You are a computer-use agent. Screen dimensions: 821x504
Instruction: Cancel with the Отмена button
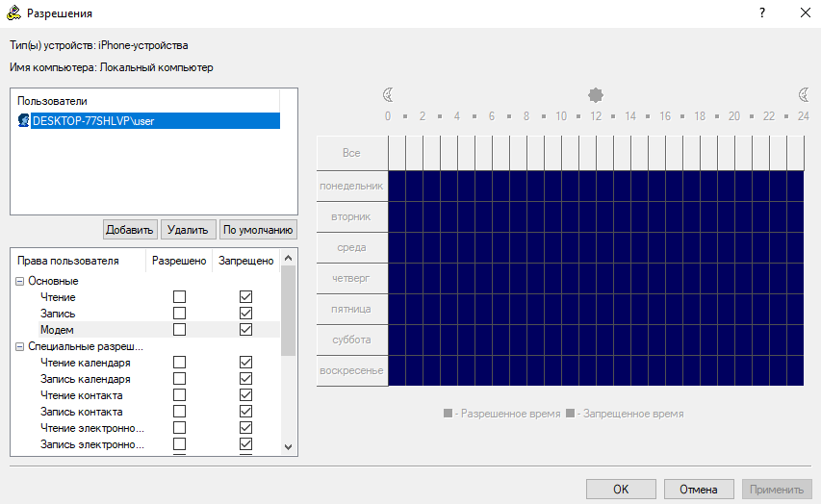click(699, 490)
